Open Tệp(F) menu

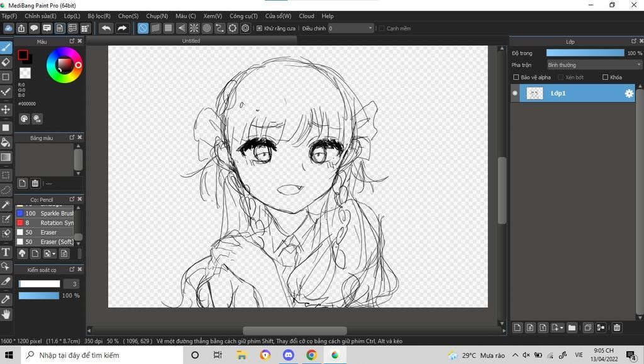point(9,16)
